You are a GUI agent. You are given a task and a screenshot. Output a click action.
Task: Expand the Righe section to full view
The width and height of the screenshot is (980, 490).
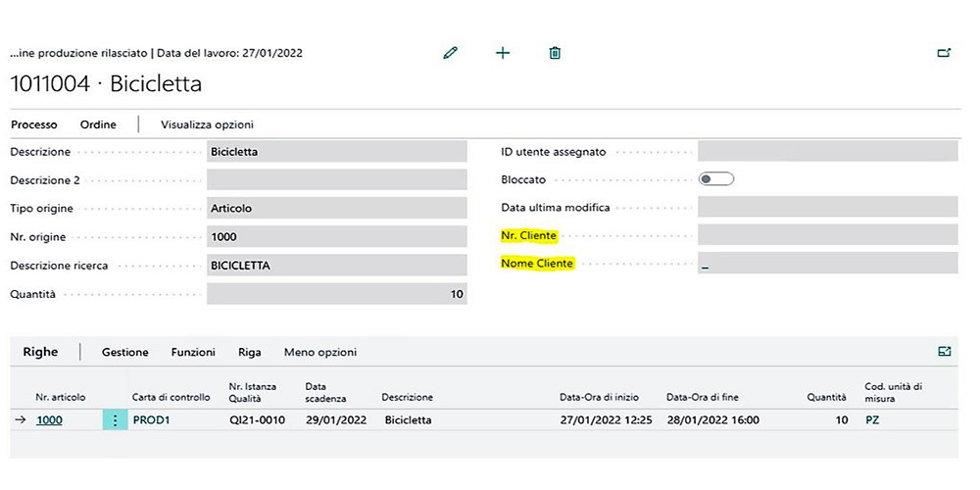pyautogui.click(x=944, y=351)
